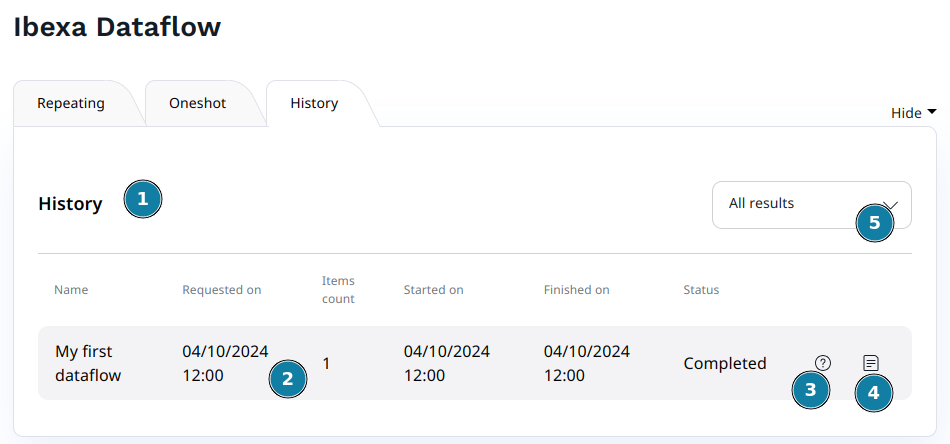
Task: Click the Finished on column header
Action: [x=576, y=290]
